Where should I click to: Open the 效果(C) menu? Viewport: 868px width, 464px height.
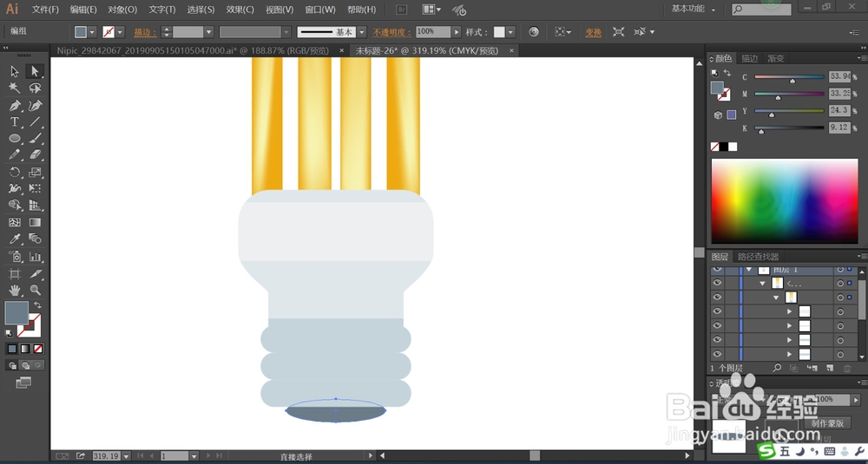point(240,10)
